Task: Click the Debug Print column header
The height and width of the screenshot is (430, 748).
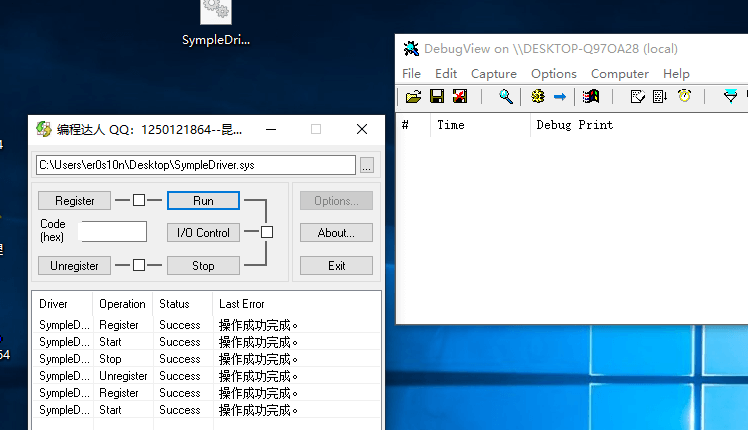Action: coord(639,125)
